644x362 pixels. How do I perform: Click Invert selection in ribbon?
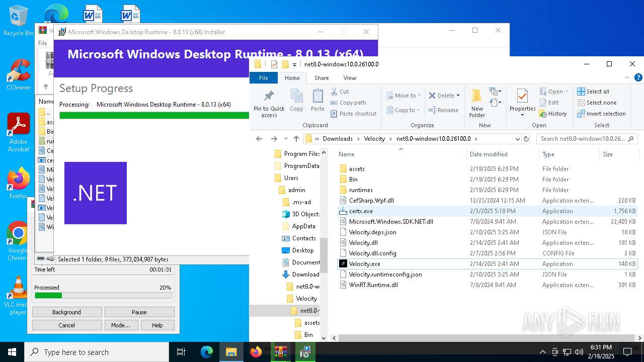(x=601, y=114)
